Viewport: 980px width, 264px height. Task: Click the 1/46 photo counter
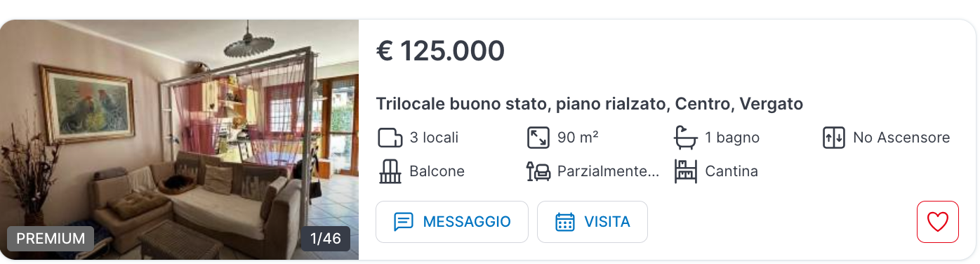coord(326,239)
